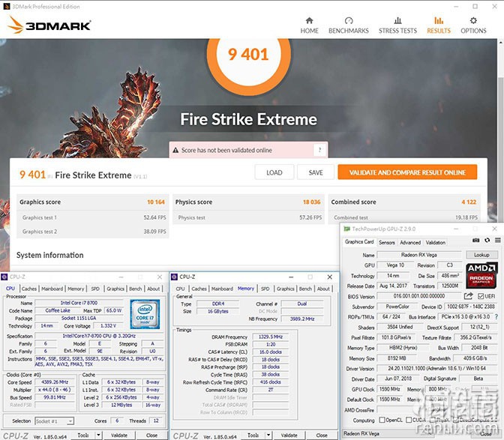The width and height of the screenshot is (504, 440).
Task: Open Bench tab in left CPU-Z
Action: pos(135,289)
